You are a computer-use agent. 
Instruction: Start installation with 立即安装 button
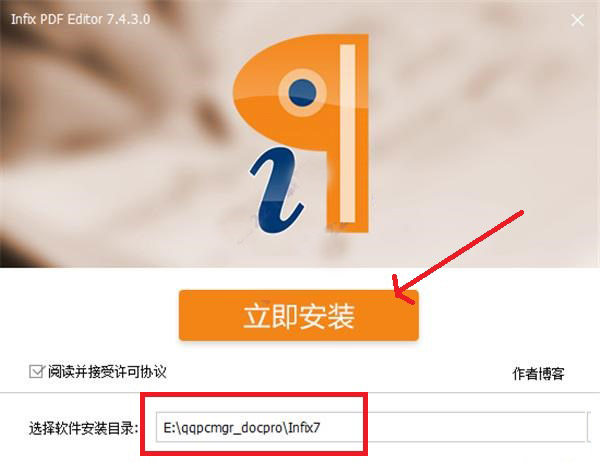(x=299, y=315)
